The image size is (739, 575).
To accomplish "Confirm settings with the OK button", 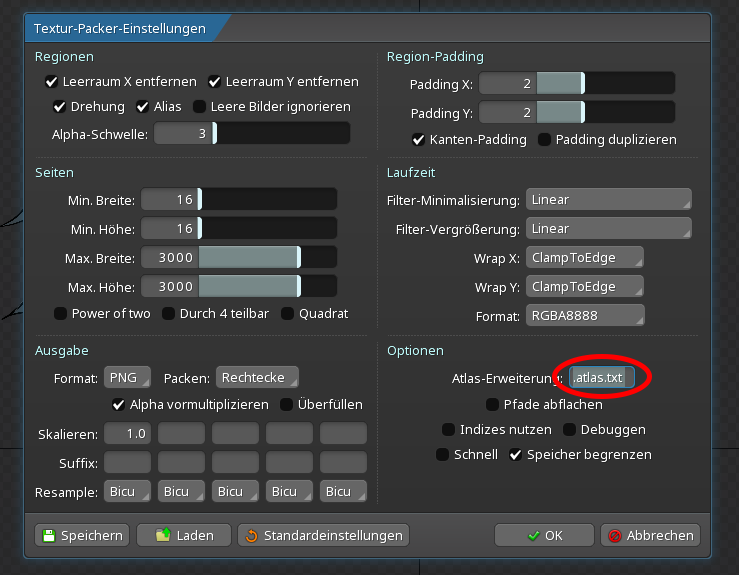I will 544,535.
